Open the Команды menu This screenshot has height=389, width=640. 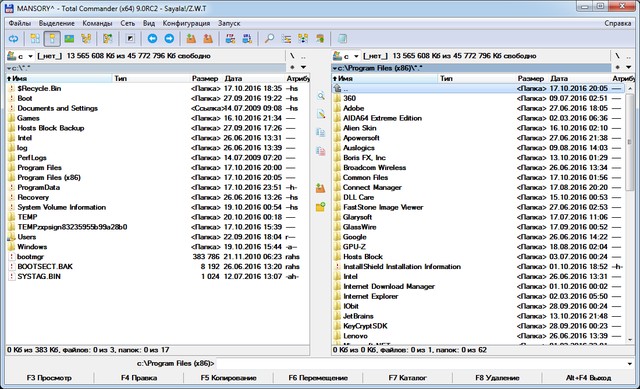click(x=97, y=23)
